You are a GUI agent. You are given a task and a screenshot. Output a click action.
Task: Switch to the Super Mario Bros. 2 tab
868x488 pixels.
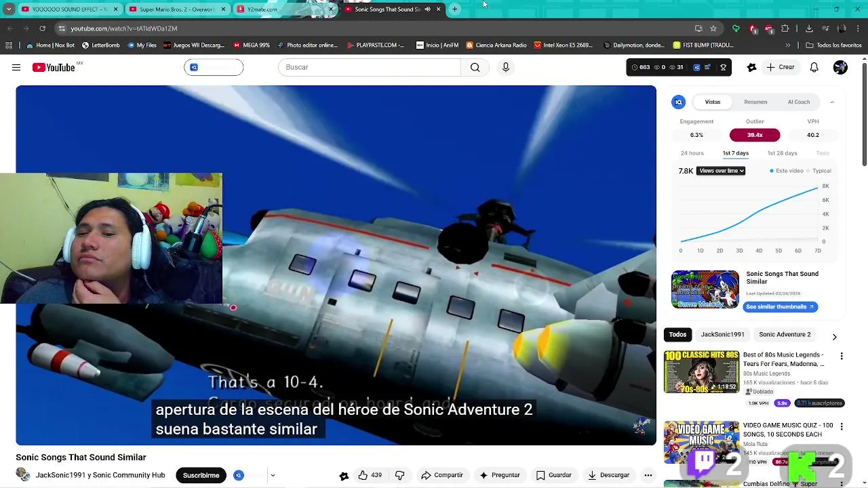[x=178, y=9]
